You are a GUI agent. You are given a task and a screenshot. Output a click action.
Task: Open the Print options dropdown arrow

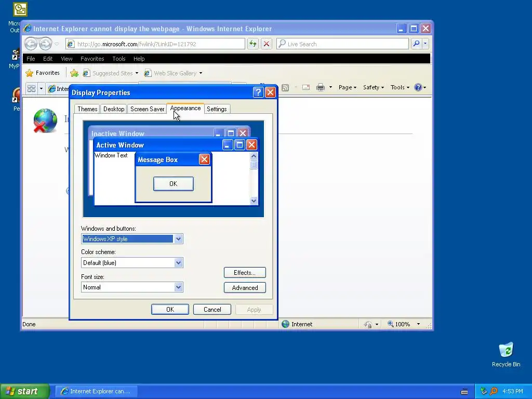pyautogui.click(x=330, y=87)
